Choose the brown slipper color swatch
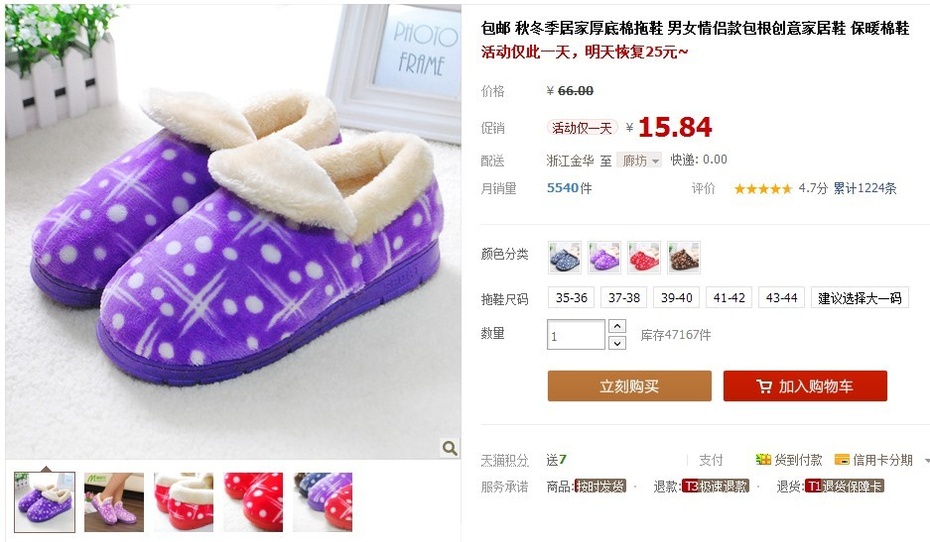 683,257
